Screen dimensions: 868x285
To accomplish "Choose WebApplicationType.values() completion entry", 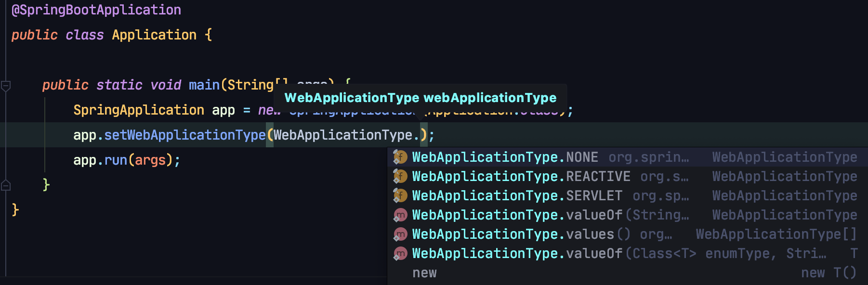I will tap(628, 234).
